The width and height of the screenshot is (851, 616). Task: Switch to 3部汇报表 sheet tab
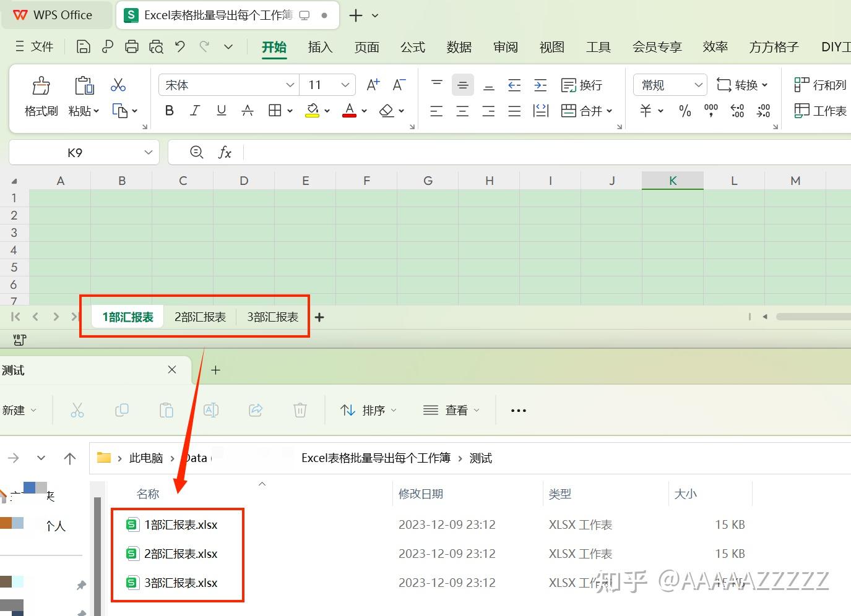272,317
